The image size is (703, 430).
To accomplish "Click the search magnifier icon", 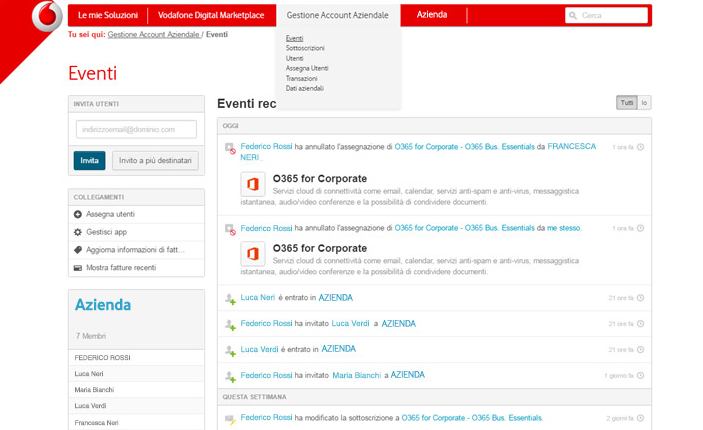I will pyautogui.click(x=573, y=16).
